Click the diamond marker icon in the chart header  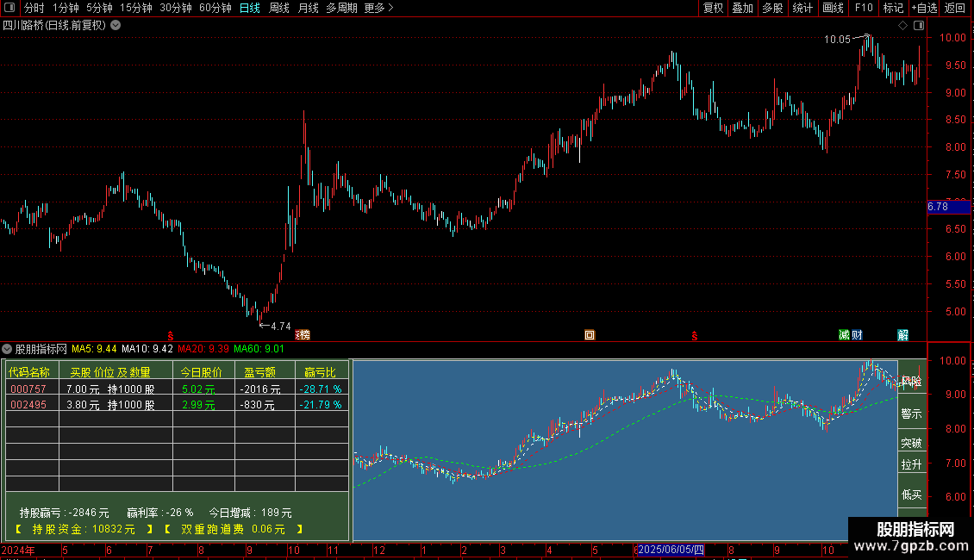[903, 26]
